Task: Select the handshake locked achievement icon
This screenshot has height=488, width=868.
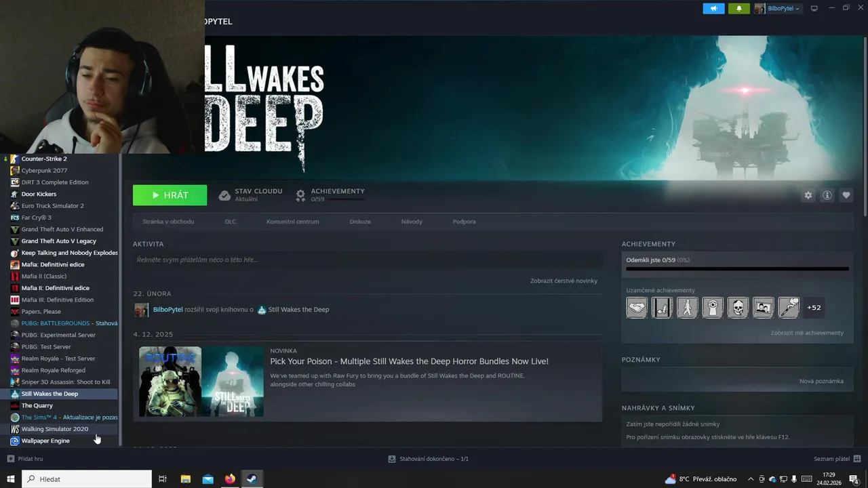Action: (637, 308)
